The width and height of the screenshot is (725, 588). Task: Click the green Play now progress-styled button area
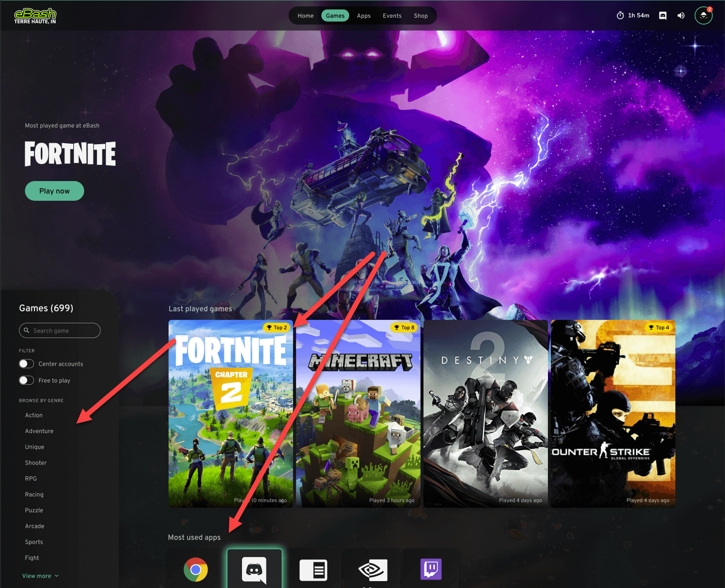click(54, 191)
